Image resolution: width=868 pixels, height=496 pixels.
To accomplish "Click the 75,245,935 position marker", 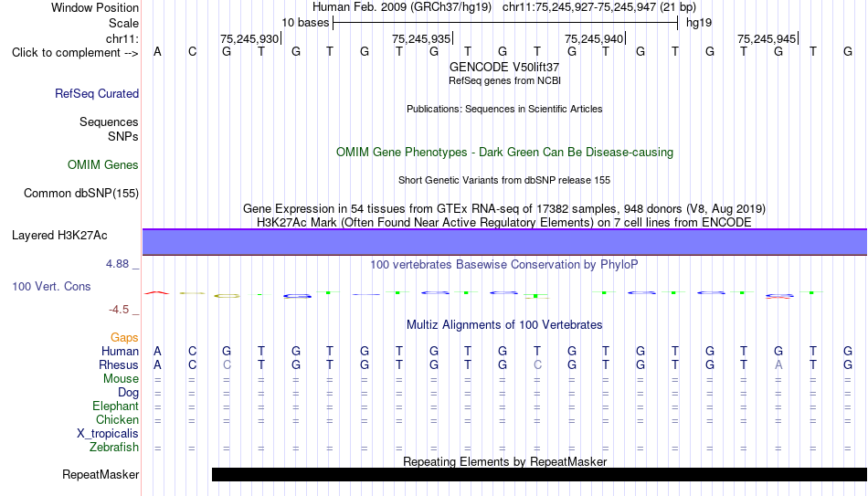I will tap(421, 38).
